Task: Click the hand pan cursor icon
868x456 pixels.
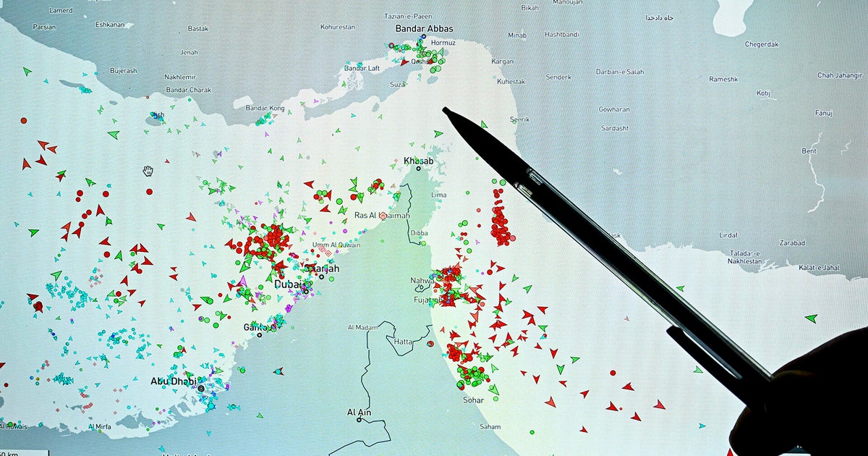Action: (148, 171)
